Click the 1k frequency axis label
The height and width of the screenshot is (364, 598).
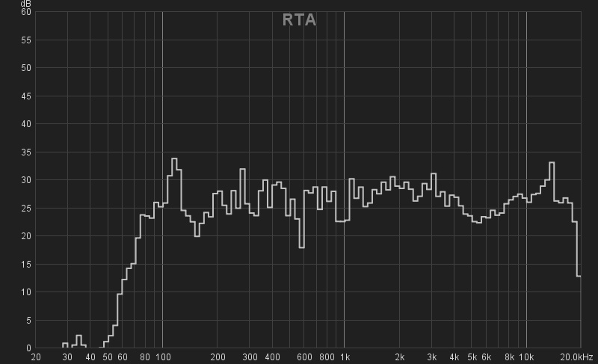345,357
